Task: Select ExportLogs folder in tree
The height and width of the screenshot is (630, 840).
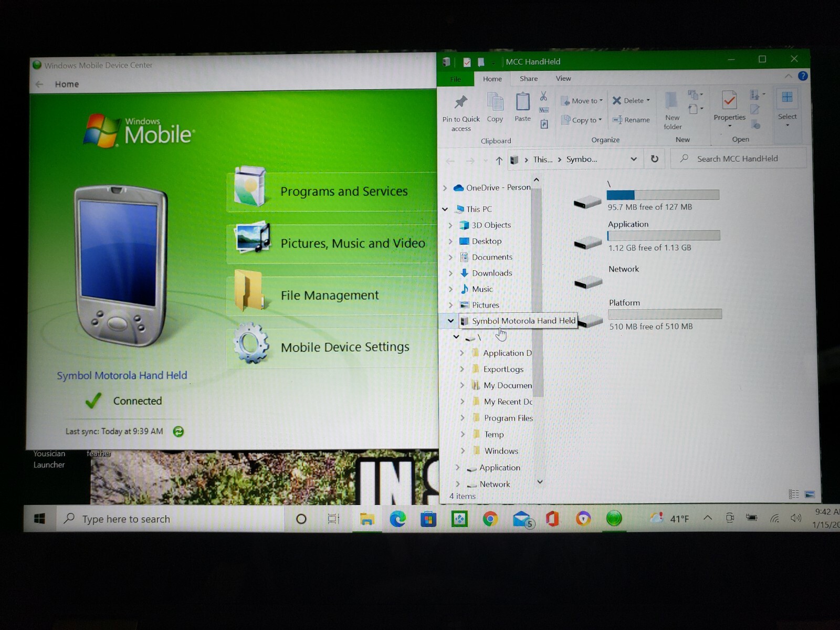Action: (x=503, y=369)
